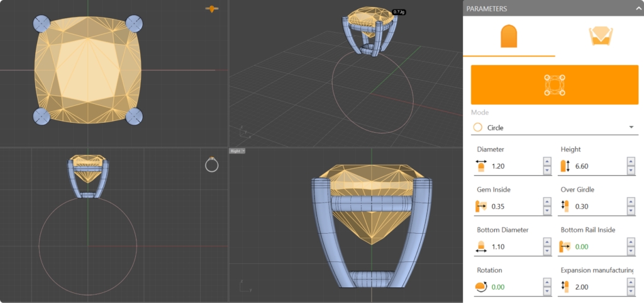Click the four-prong layout orange button
This screenshot has width=644, height=303.
554,85
